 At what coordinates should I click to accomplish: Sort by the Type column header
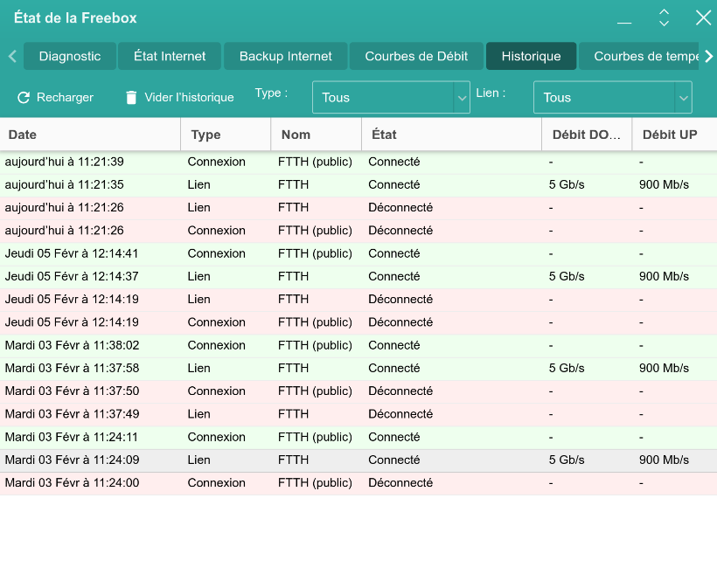pyautogui.click(x=226, y=135)
